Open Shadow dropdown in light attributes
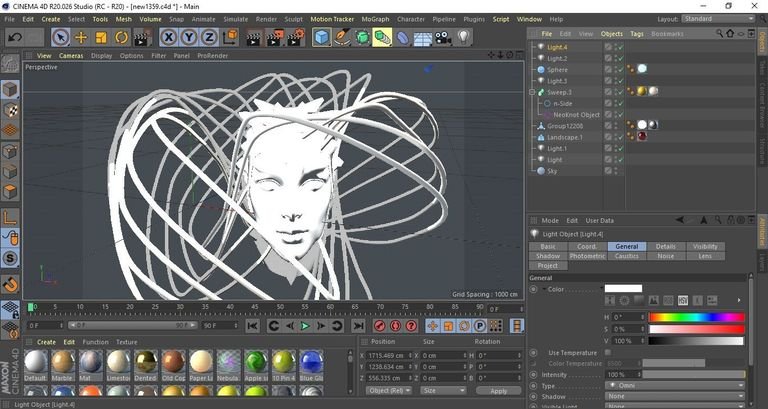 pyautogui.click(x=675, y=396)
